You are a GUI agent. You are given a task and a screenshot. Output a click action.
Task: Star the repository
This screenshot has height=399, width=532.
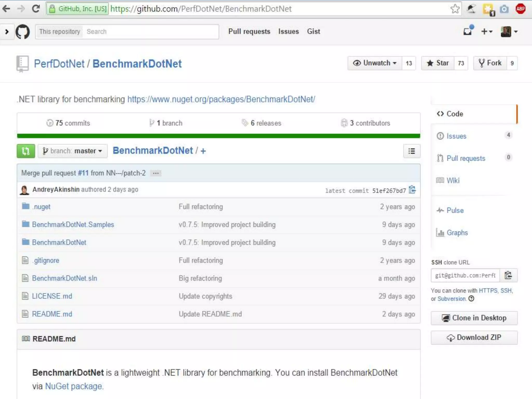438,63
